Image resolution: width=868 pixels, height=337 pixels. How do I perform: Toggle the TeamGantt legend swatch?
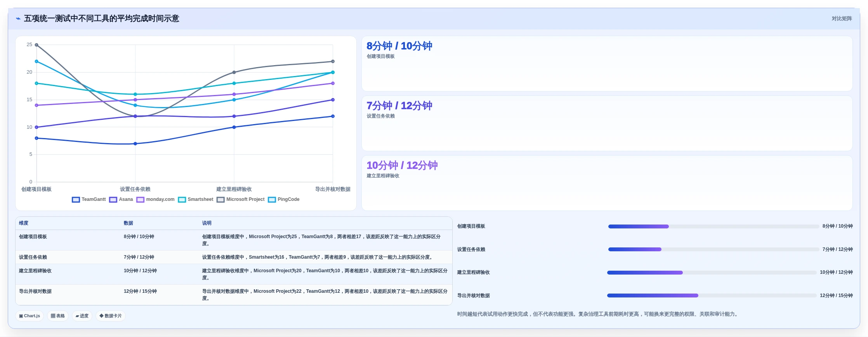(x=76, y=200)
